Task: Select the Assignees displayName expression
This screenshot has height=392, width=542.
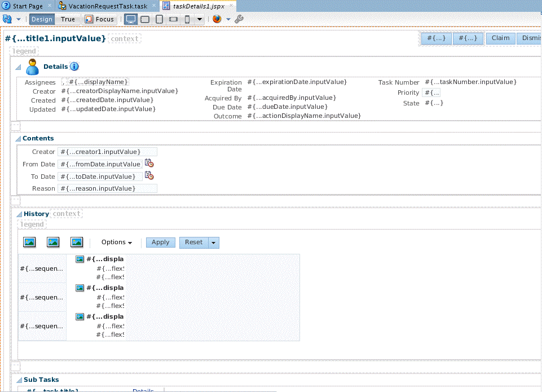Action: point(99,82)
